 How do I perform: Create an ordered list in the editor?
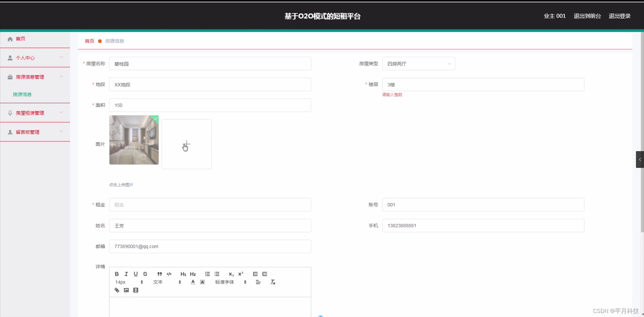click(207, 274)
